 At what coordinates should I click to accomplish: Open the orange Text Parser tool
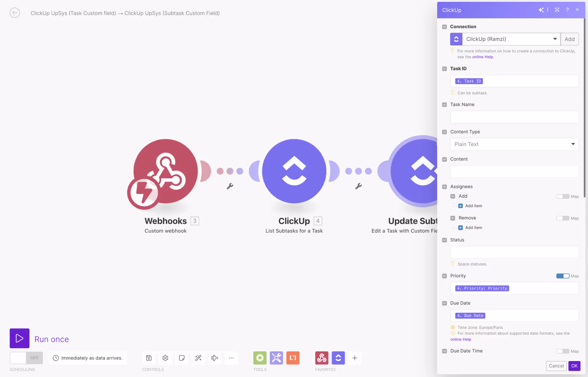click(x=293, y=358)
